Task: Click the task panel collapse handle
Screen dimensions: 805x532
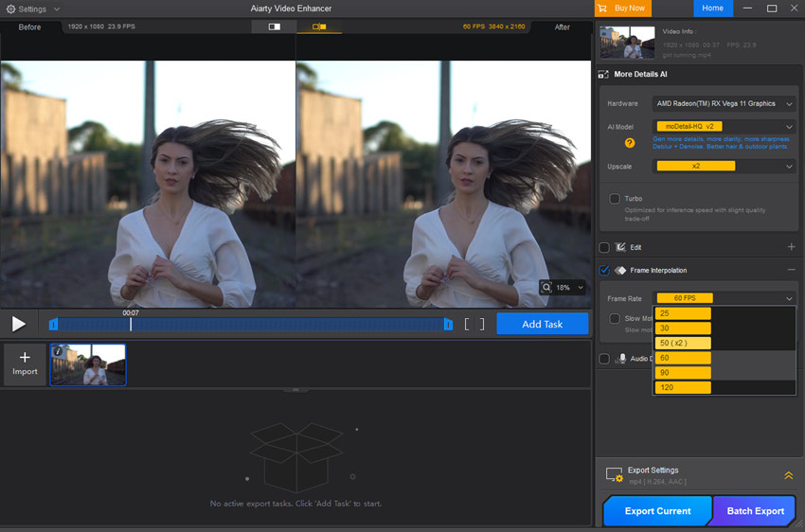Action: tap(295, 390)
